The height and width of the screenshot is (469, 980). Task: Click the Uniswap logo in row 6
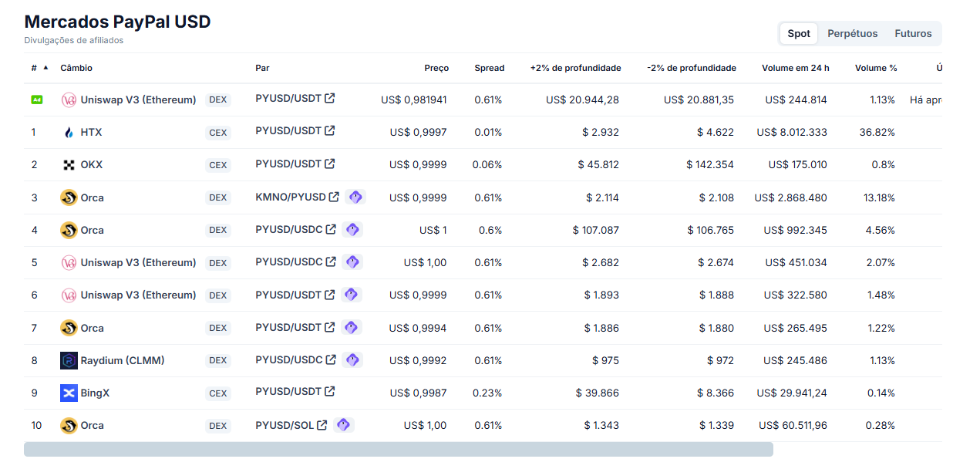pyautogui.click(x=69, y=295)
